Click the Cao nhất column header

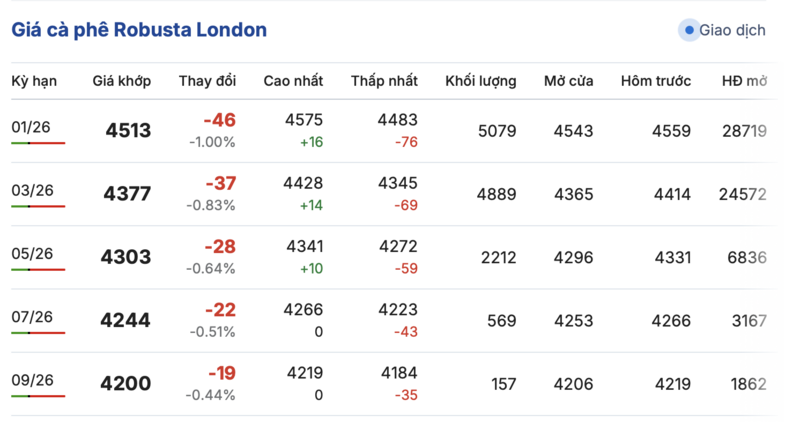[293, 81]
